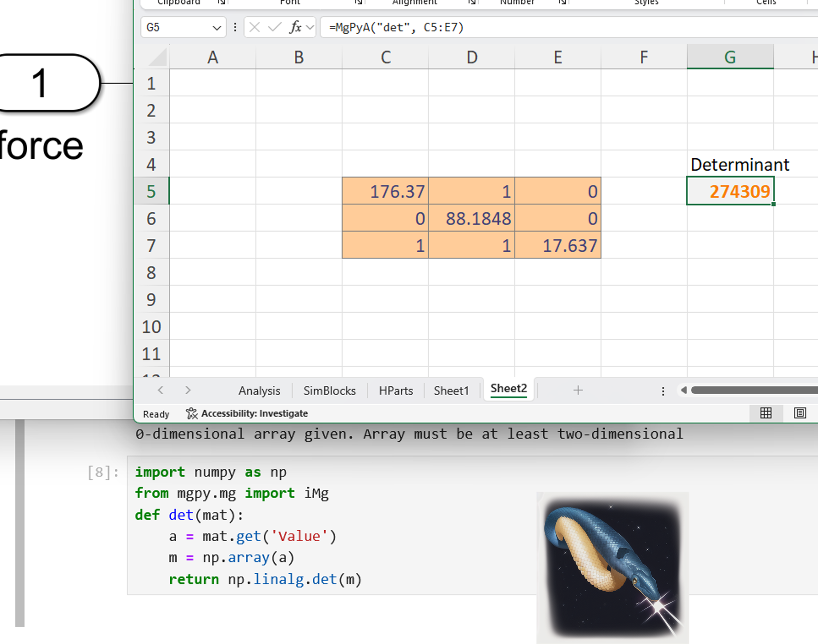This screenshot has height=644, width=818.
Task: Open the vertical dots beside sheet scrollbar
Action: click(x=663, y=391)
